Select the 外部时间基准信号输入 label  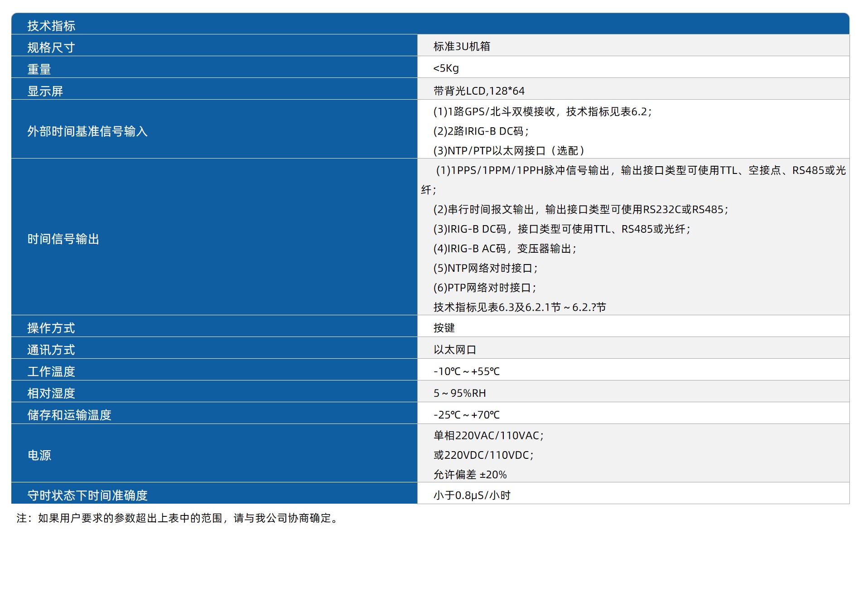[x=87, y=131]
